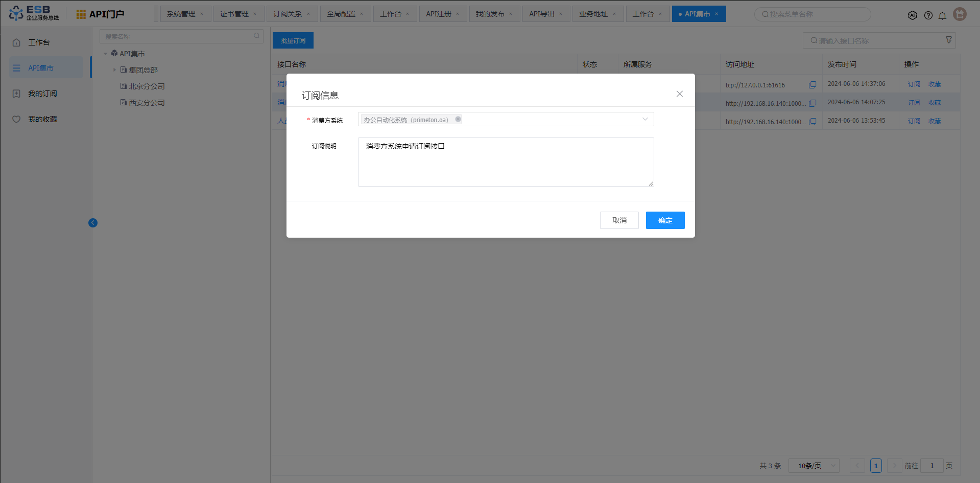Click the API门户 grid icon
The image size is (980, 483).
[x=81, y=14]
